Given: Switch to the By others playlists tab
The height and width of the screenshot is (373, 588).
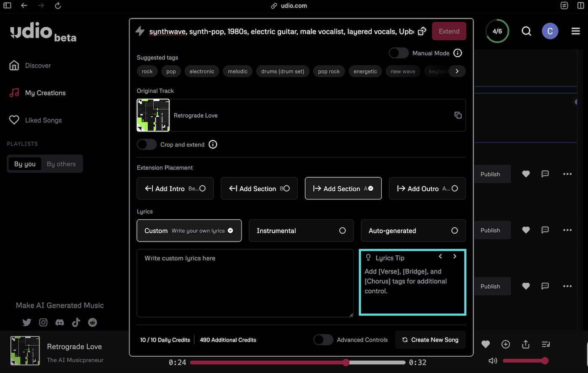Looking at the screenshot, I should [x=61, y=164].
